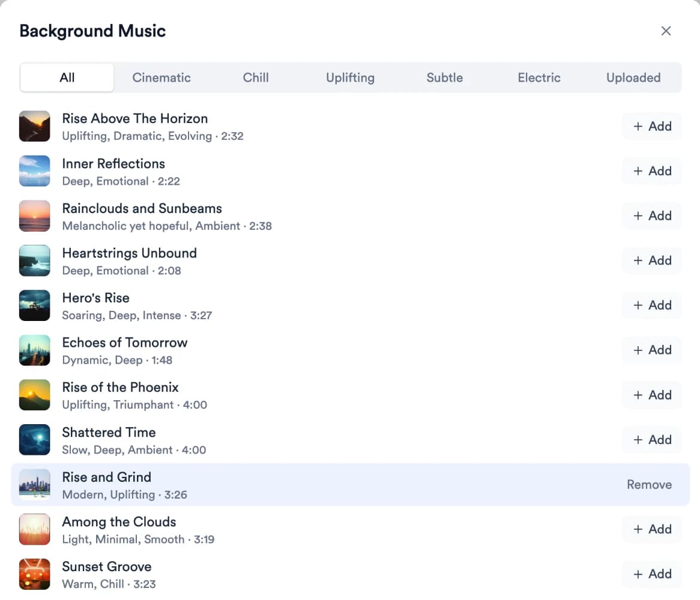
Task: Select the title Shattered Time
Action: point(109,432)
